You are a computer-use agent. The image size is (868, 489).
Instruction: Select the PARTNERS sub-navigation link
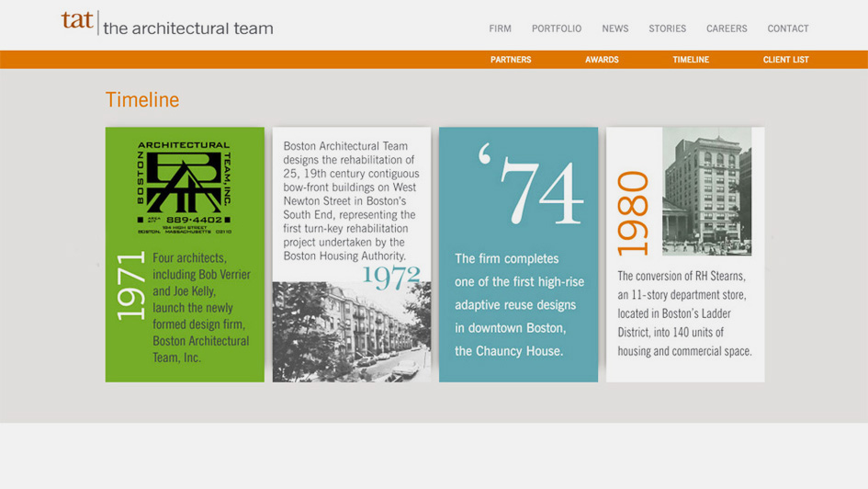(511, 59)
